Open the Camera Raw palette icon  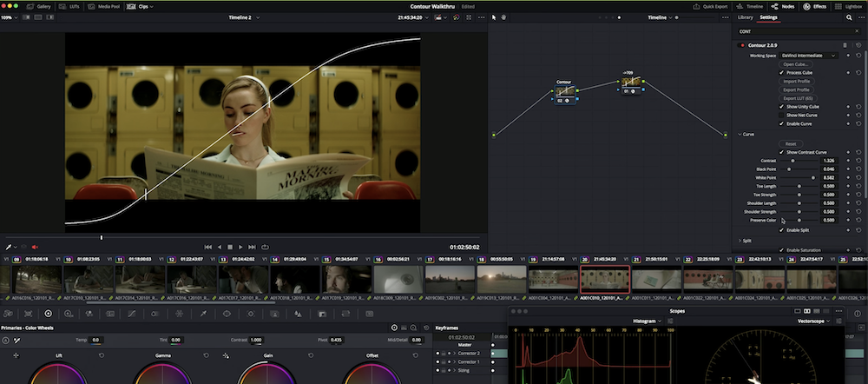8,314
